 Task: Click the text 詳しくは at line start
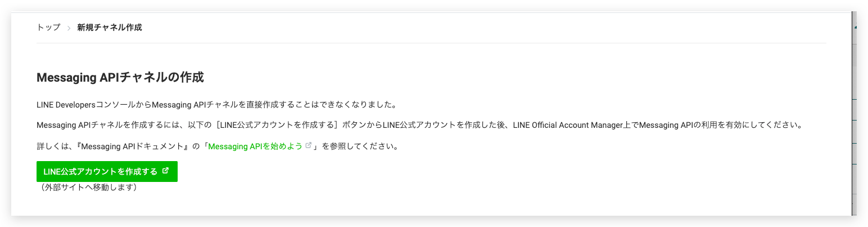pos(51,146)
